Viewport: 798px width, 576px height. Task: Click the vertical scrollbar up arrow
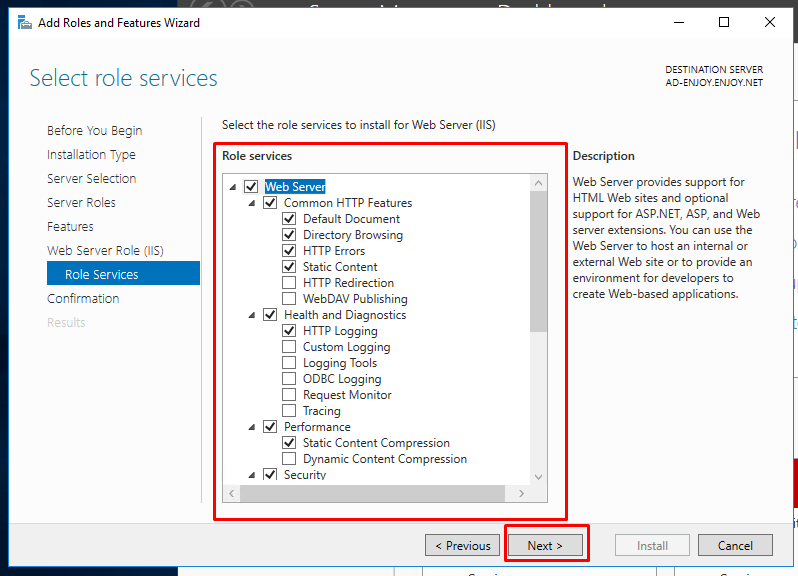[538, 183]
